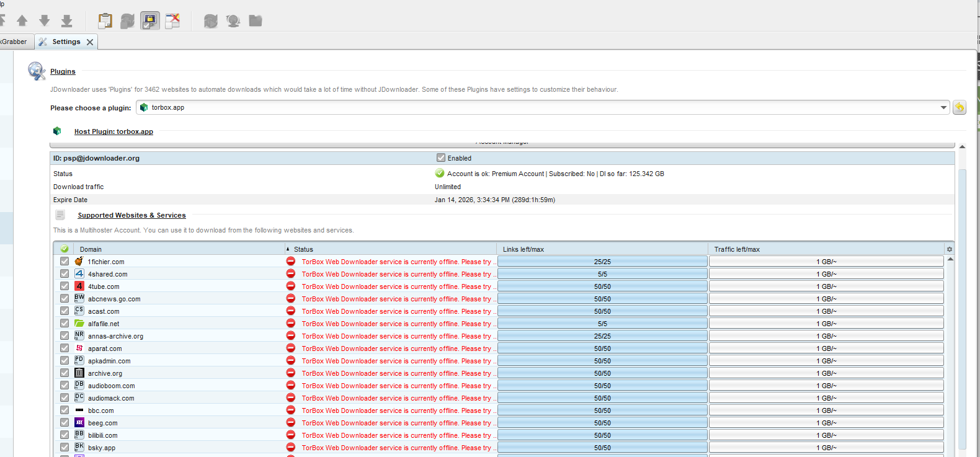Click the 5/5 links bar for alfafile.net
The image size is (980, 457).
coord(602,324)
